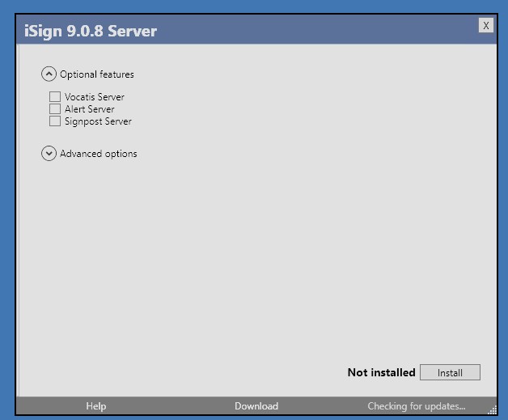
Task: Check the Signpost Server option
Action: point(55,121)
